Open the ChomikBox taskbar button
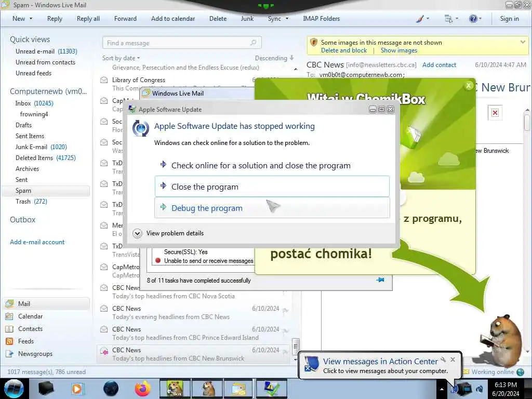 (x=175, y=389)
